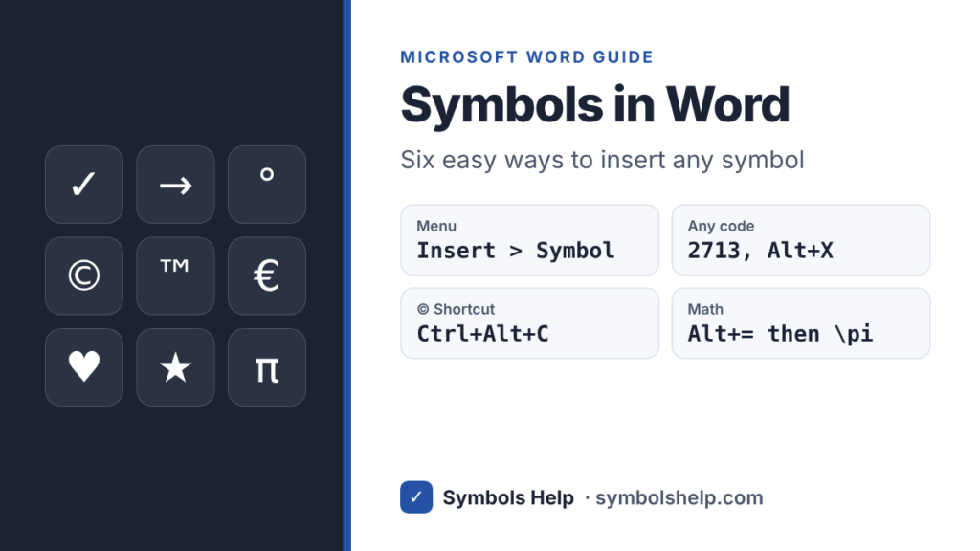Screen dimensions: 980x551
Task: Choose the heart symbol tile
Action: click(x=84, y=367)
